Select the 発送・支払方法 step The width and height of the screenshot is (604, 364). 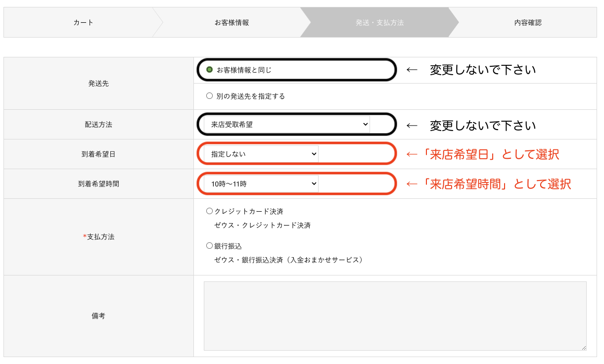click(x=379, y=22)
